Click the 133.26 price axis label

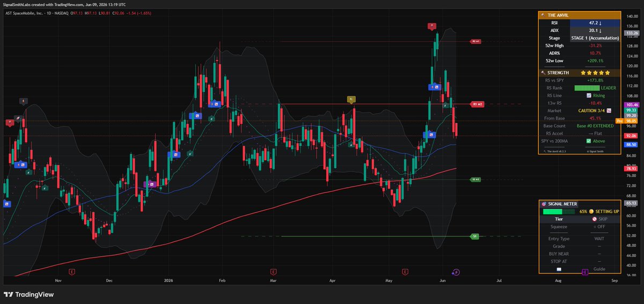coord(631,33)
